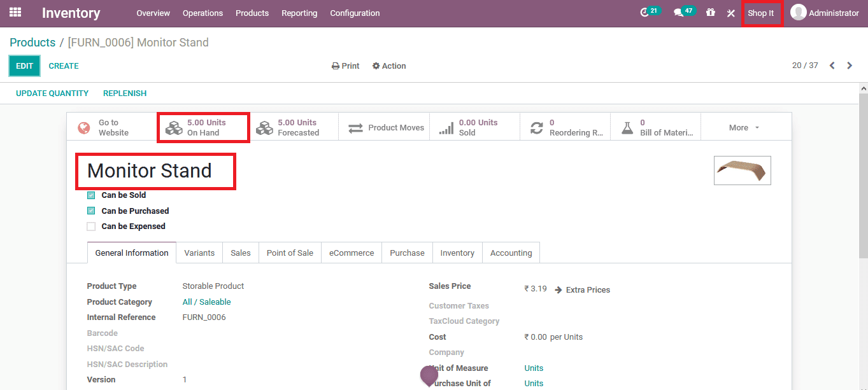Open the Configuration menu
868x390 pixels.
[x=355, y=13]
